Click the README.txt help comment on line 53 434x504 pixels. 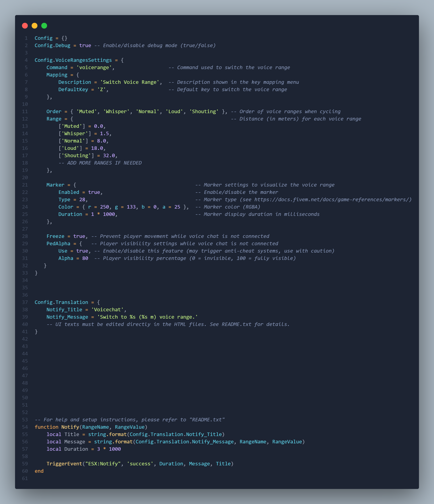click(x=130, y=420)
